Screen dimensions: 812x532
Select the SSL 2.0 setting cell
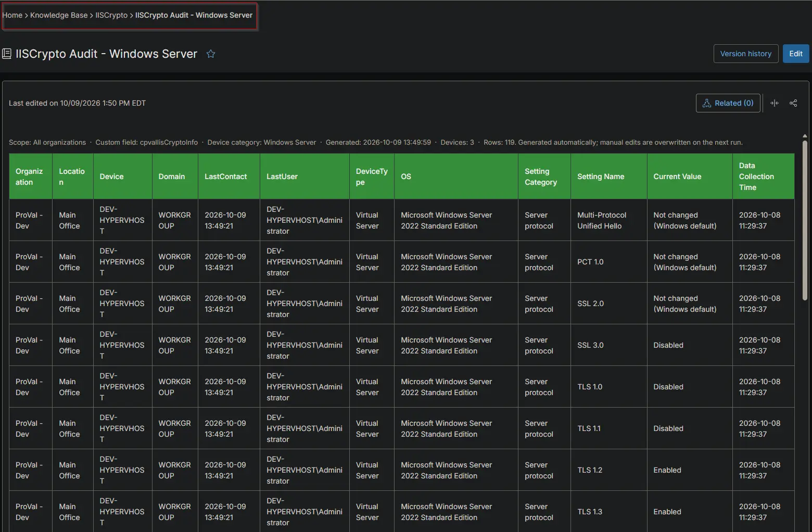tap(609, 303)
